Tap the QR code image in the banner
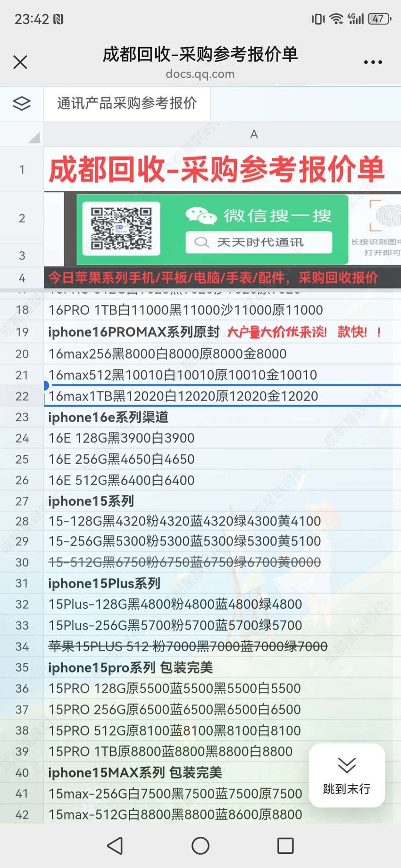The image size is (401, 868). click(x=121, y=229)
